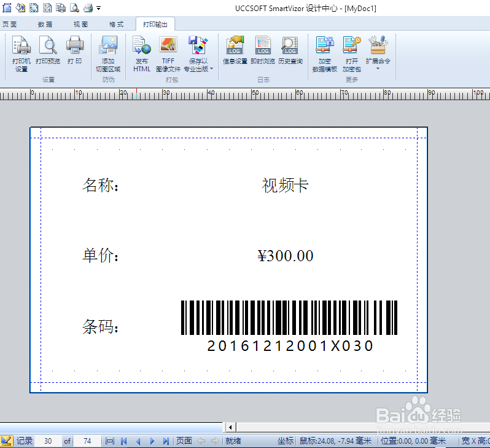Go to next page arrow

(x=215, y=441)
